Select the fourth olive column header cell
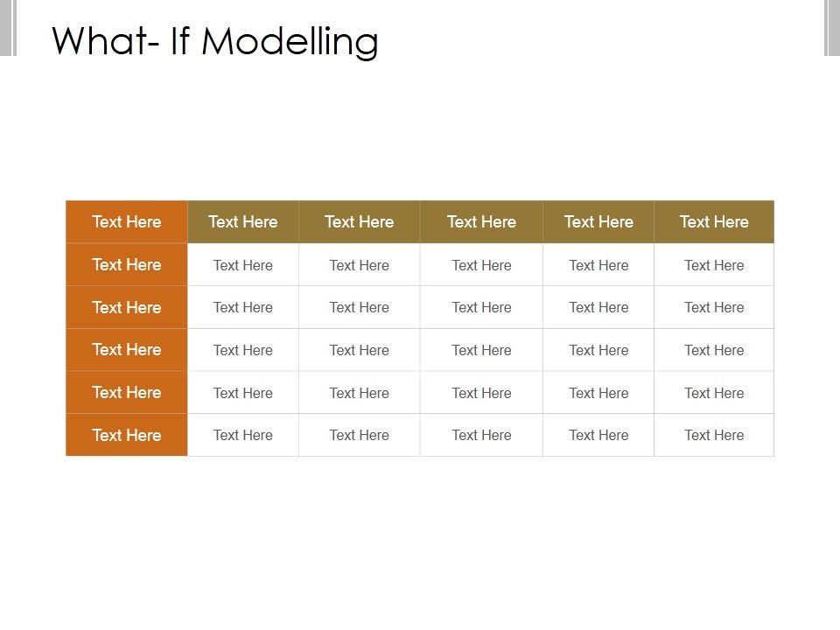Screen dimensions: 840x630 point(598,222)
